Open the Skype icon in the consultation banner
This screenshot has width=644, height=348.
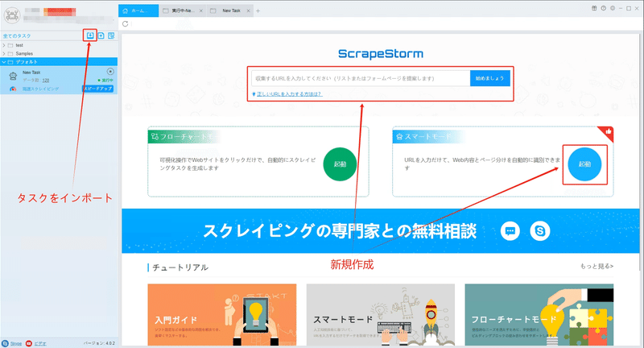click(x=539, y=231)
